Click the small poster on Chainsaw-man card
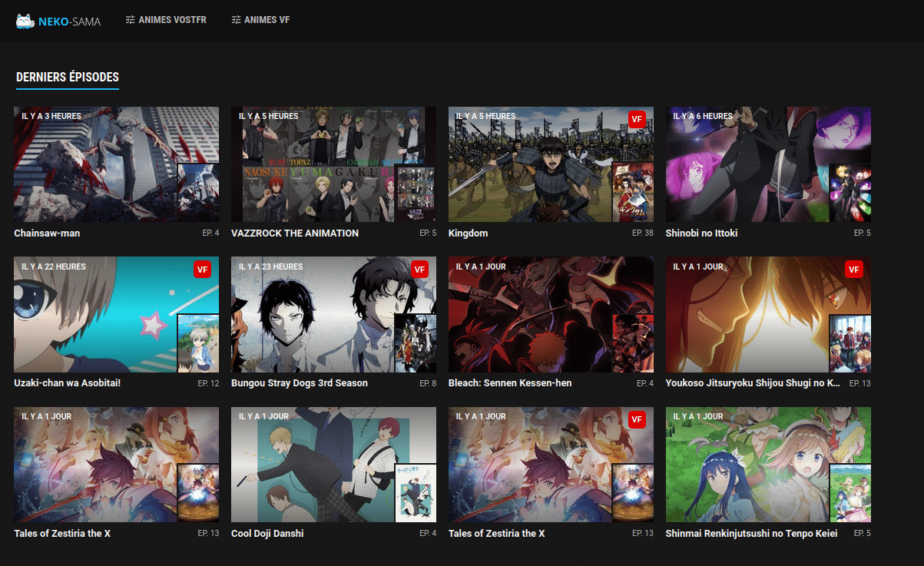This screenshot has height=566, width=924. (198, 193)
